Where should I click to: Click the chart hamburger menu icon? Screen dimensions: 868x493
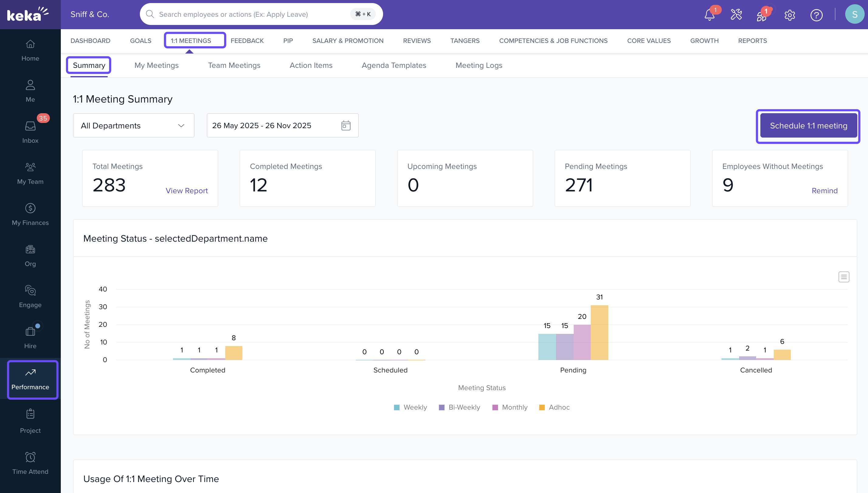[x=844, y=277]
